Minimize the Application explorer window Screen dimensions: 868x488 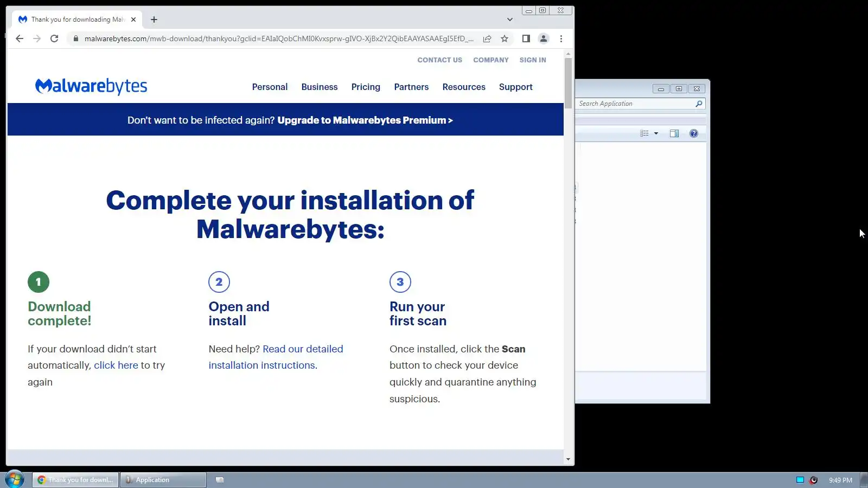(661, 89)
